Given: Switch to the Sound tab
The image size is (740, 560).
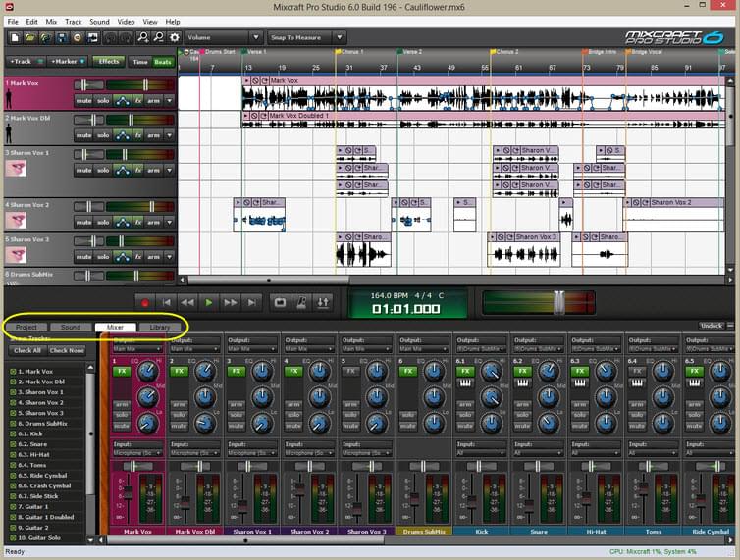Looking at the screenshot, I should (71, 327).
